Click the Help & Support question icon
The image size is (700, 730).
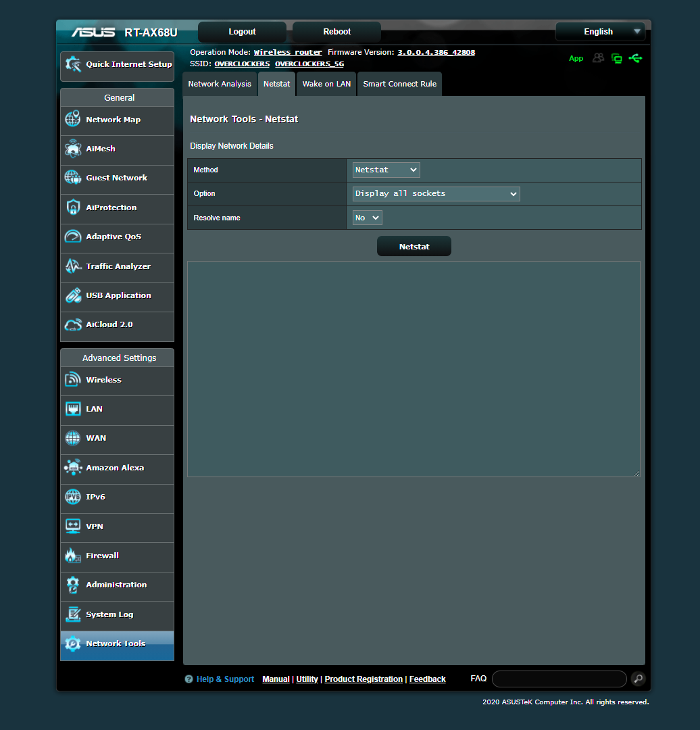(189, 679)
